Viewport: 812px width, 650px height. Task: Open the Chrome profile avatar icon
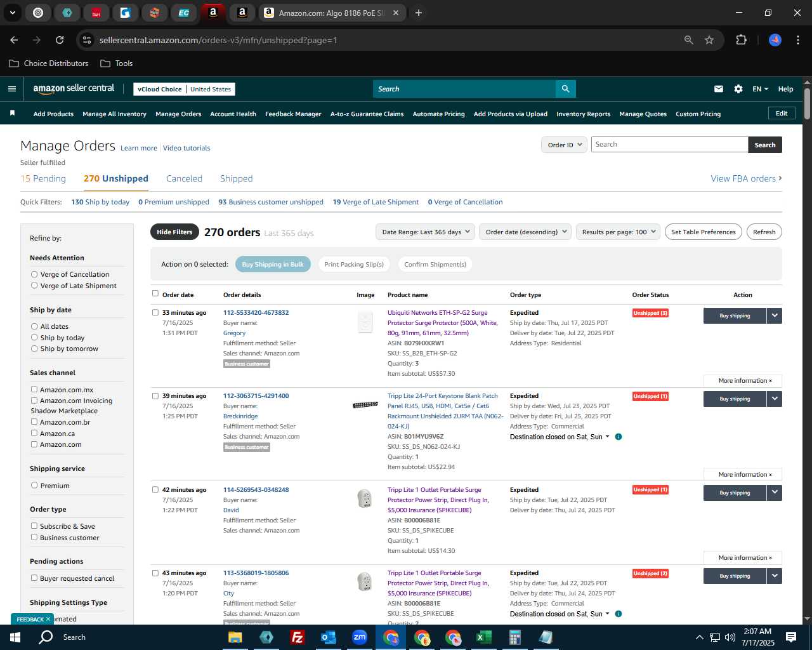click(775, 40)
